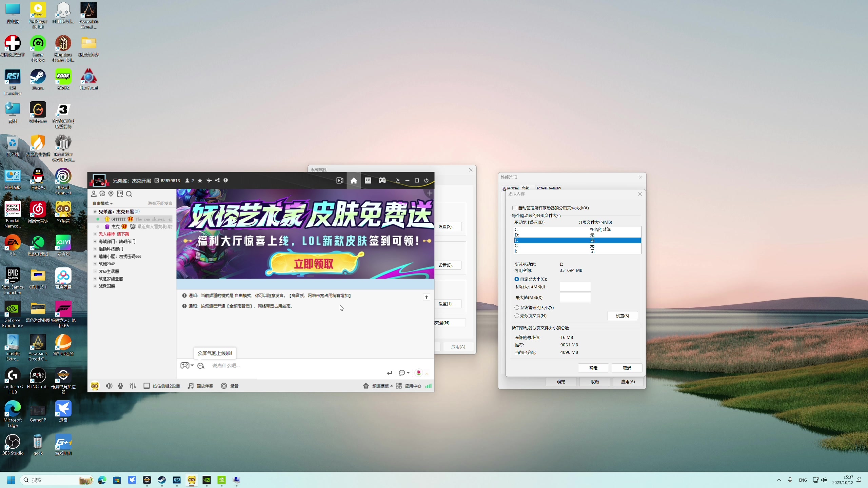Open the 自由模式 dropdown
This screenshot has height=488, width=868.
102,204
